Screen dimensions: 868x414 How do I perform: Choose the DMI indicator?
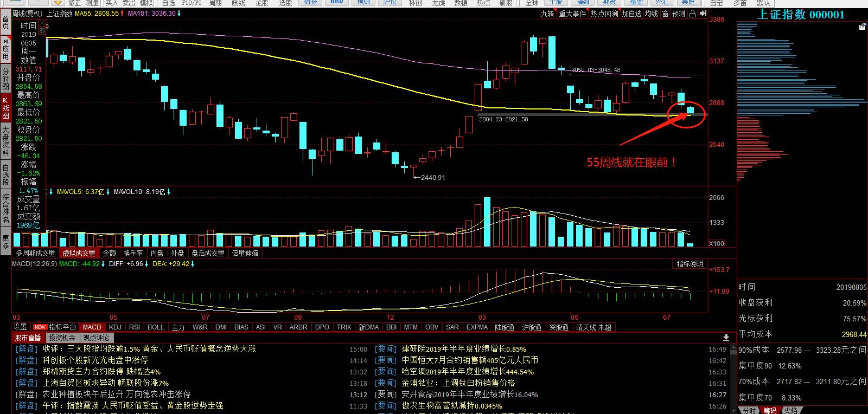tap(221, 327)
